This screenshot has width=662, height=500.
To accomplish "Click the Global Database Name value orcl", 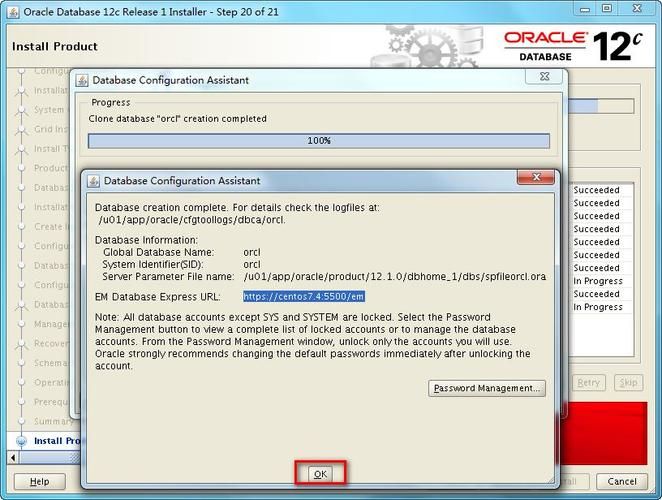I will click(252, 253).
